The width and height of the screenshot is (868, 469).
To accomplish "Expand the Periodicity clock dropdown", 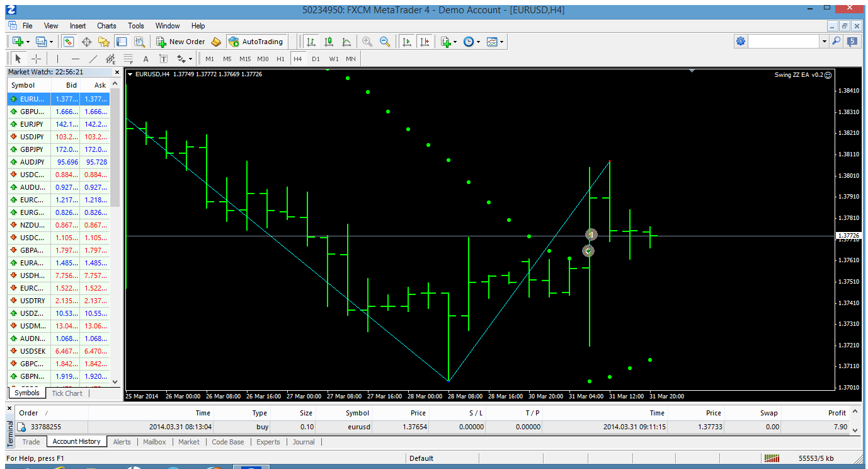I will tap(479, 42).
